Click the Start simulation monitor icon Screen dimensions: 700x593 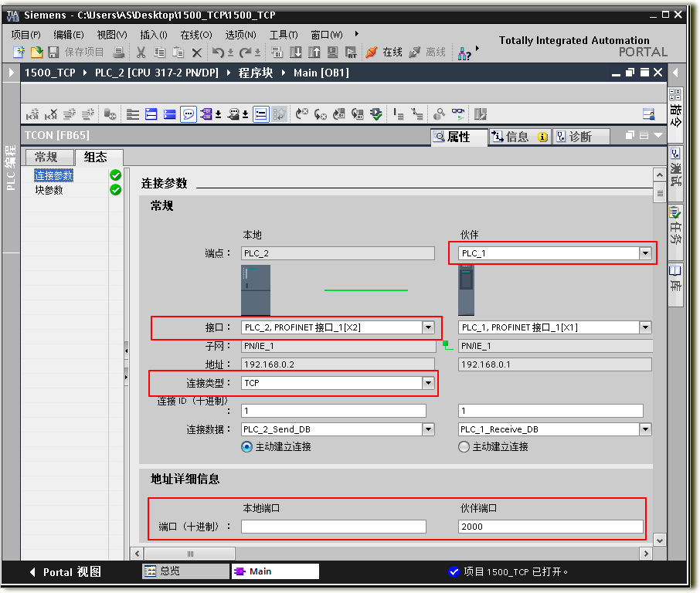coord(332,53)
